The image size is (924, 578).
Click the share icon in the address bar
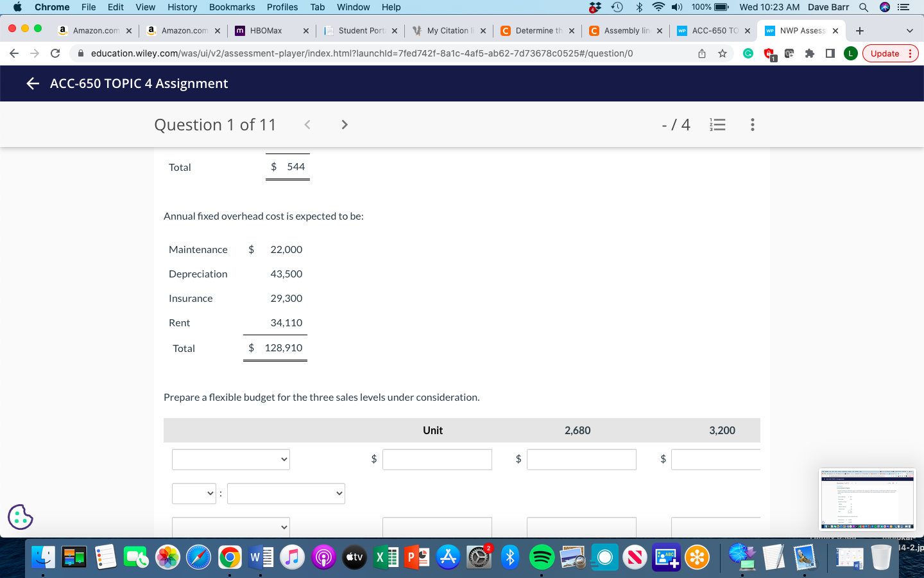[702, 53]
